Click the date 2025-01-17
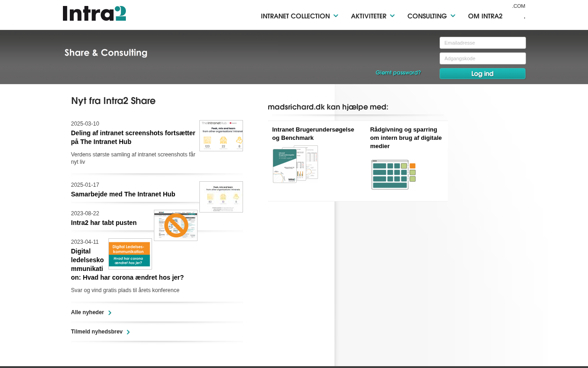Viewport: 588px width, 368px height. (85, 185)
